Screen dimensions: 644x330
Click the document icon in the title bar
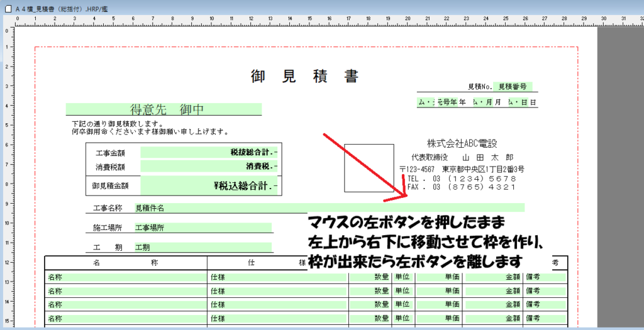click(x=8, y=9)
